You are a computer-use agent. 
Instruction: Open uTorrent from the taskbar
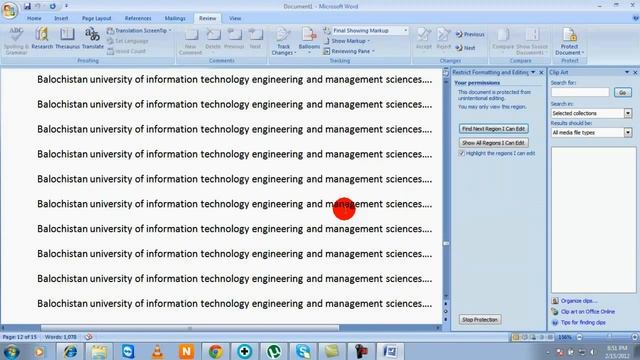[x=273, y=351]
